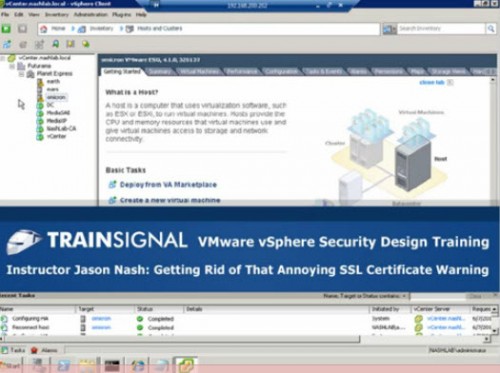Viewport: 500px width, 373px height.
Task: Click in the Search Inventory field
Action: (441, 29)
